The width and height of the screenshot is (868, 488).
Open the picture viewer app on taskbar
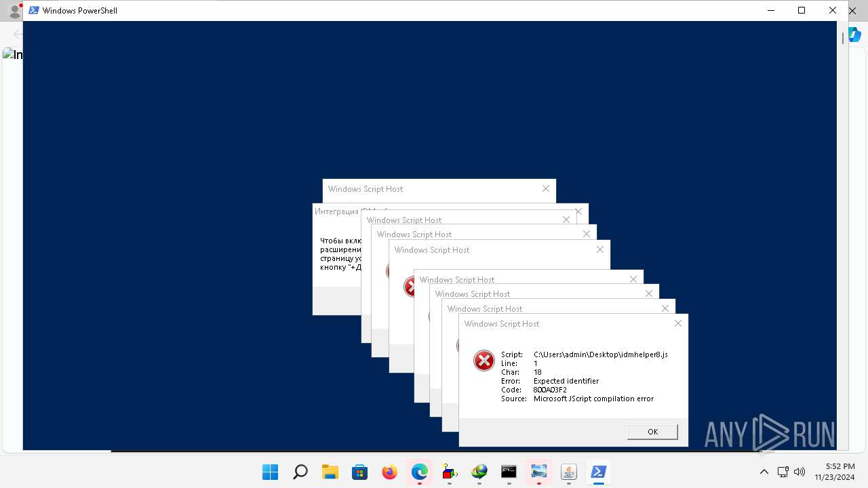click(x=539, y=472)
